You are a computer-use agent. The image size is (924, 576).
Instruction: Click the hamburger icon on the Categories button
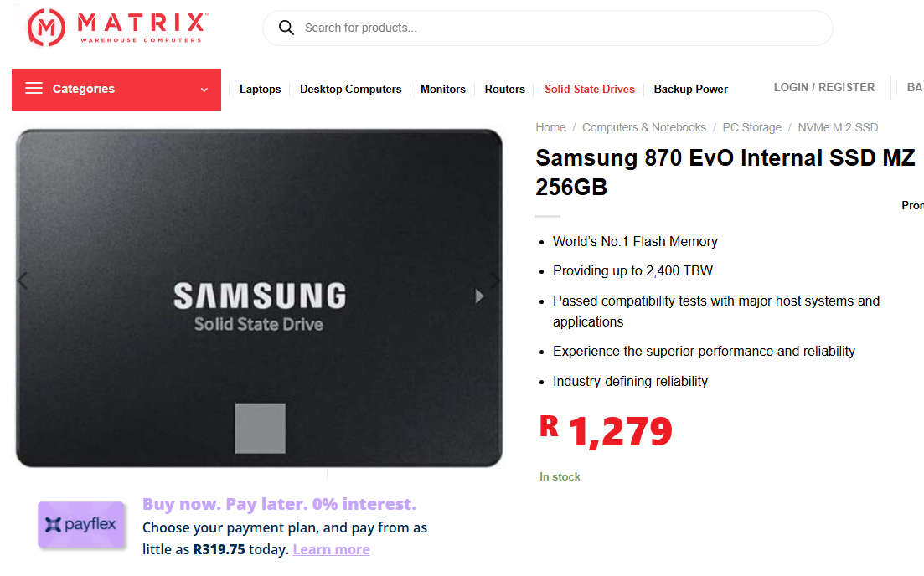pyautogui.click(x=34, y=89)
